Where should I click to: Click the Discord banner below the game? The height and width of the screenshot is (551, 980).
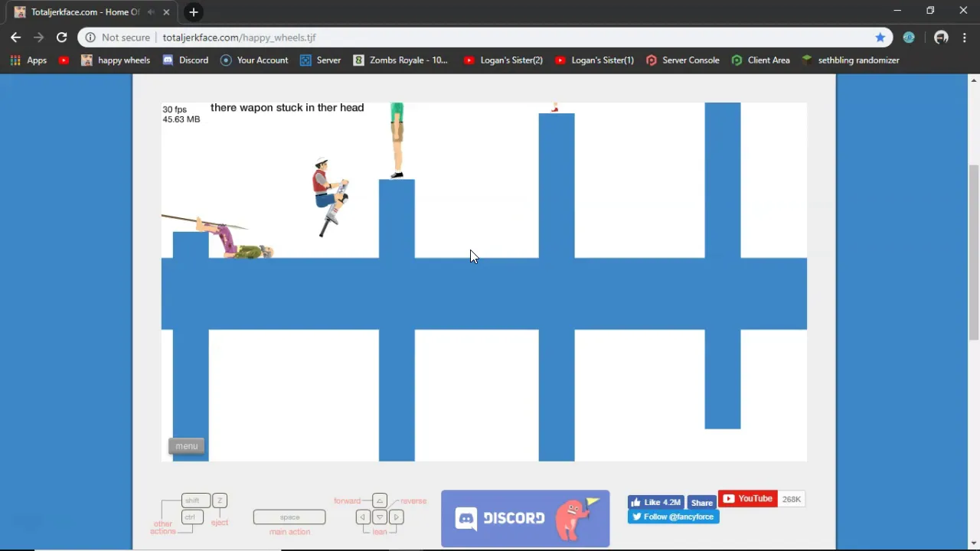point(525,519)
